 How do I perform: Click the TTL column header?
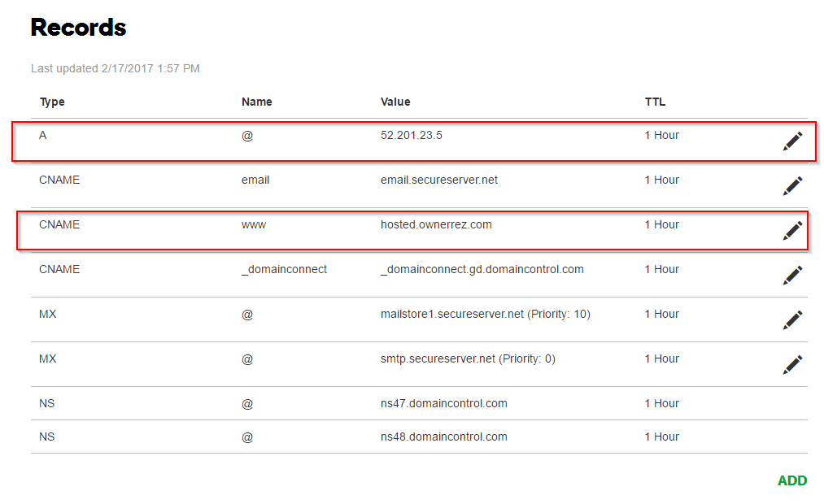pos(655,102)
